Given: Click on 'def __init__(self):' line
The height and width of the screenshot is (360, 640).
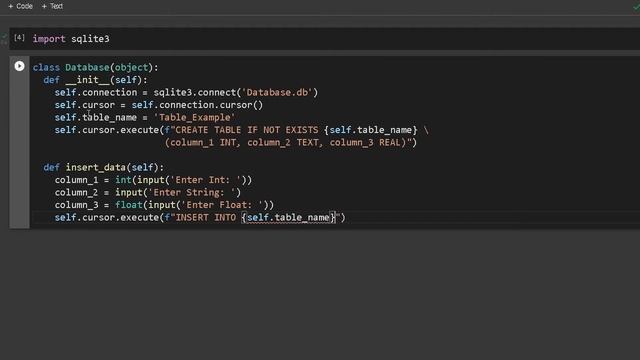Looking at the screenshot, I should point(96,80).
